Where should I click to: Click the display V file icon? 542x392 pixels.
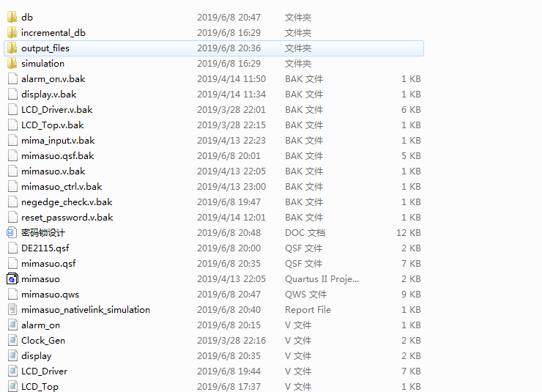(12, 355)
